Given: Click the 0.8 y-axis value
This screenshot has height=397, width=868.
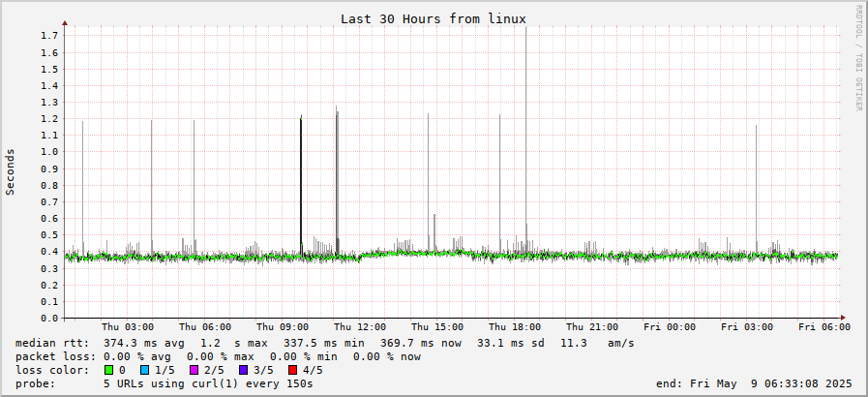Looking at the screenshot, I should point(49,185).
